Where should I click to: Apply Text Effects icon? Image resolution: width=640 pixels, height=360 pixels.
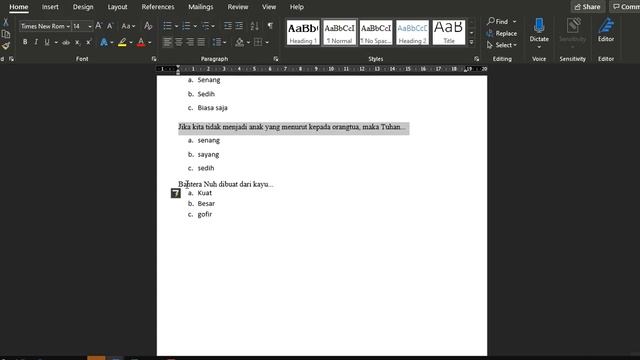point(104,42)
